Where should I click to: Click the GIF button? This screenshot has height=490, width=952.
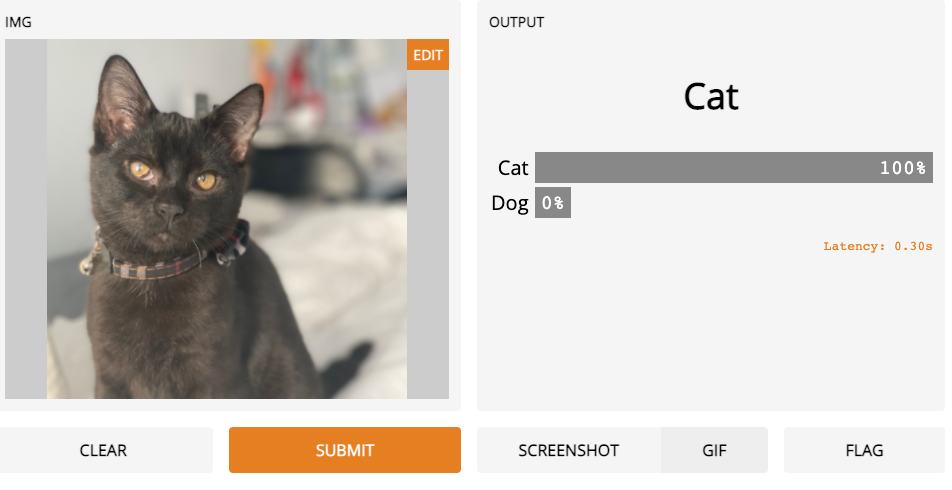pyautogui.click(x=714, y=450)
